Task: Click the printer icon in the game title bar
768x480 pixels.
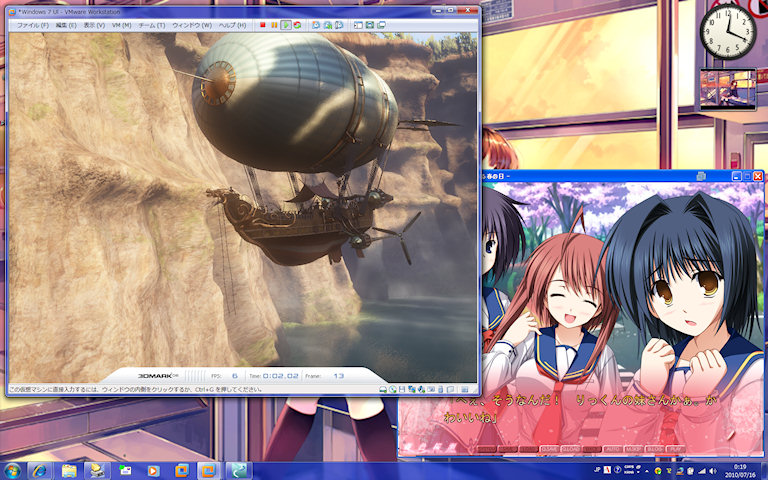Action: point(701,176)
